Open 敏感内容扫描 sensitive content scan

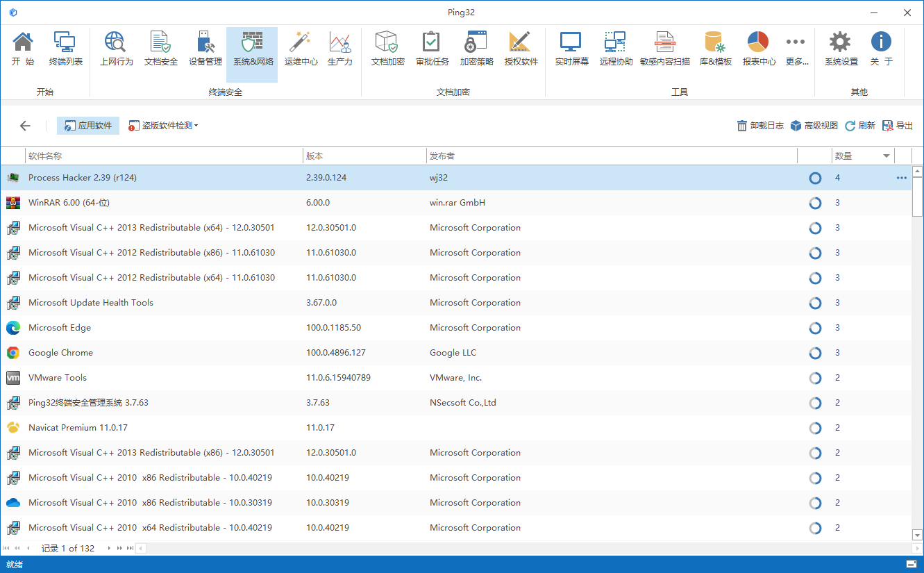tap(665, 49)
